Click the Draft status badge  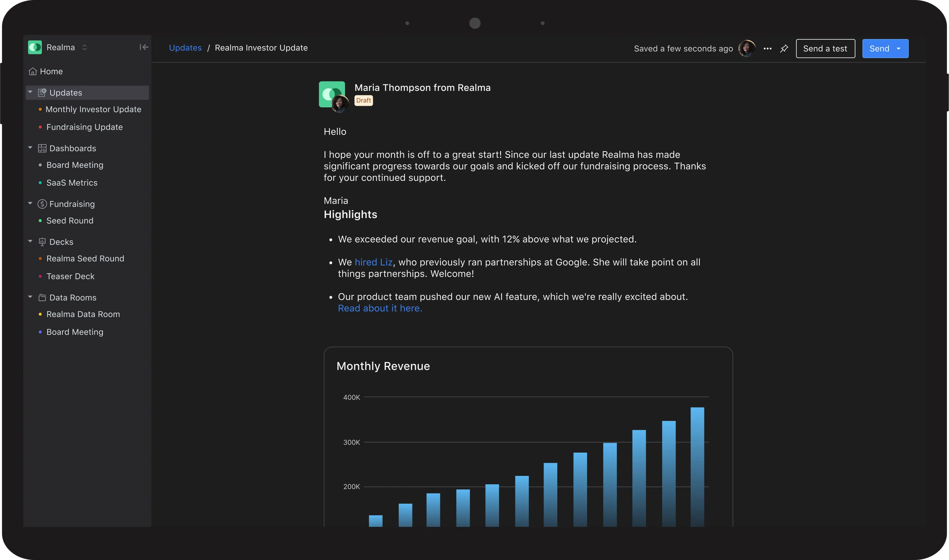[363, 100]
